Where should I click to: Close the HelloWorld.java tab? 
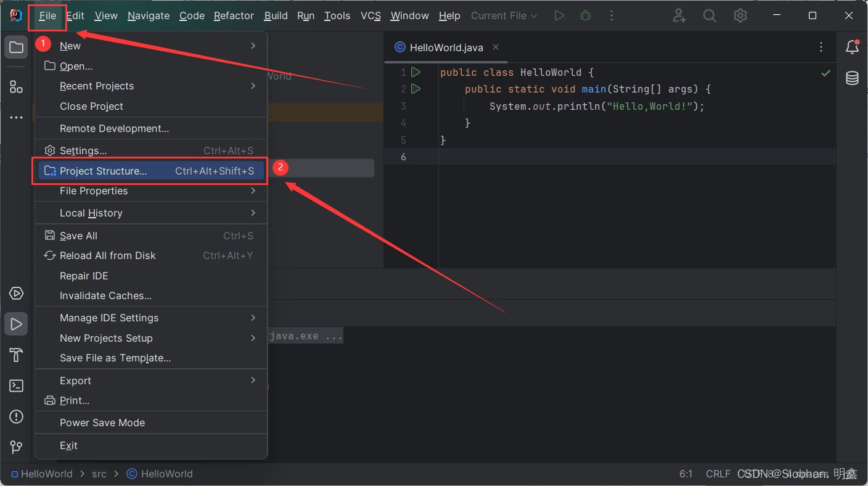coord(496,47)
